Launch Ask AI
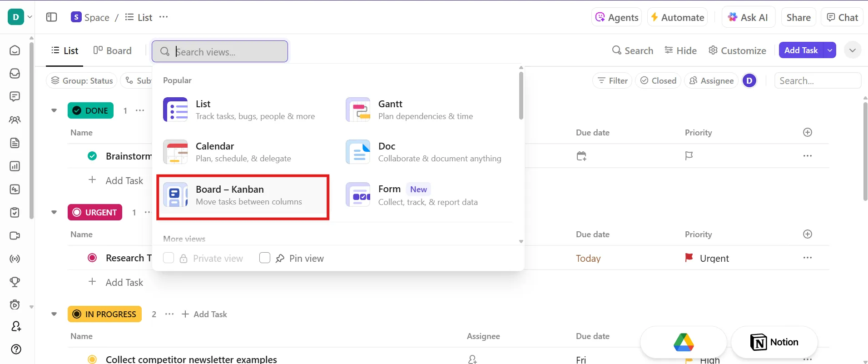This screenshot has width=868, height=364. click(x=748, y=17)
